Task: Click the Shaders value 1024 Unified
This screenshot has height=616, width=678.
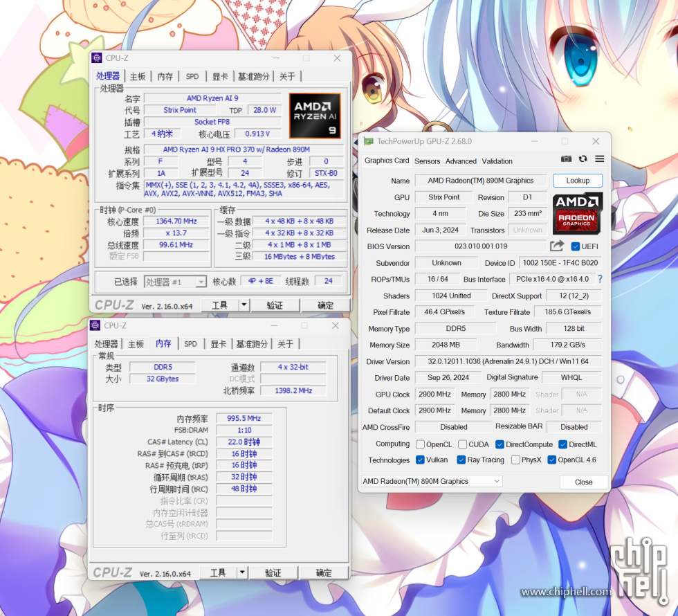Action: coord(451,296)
